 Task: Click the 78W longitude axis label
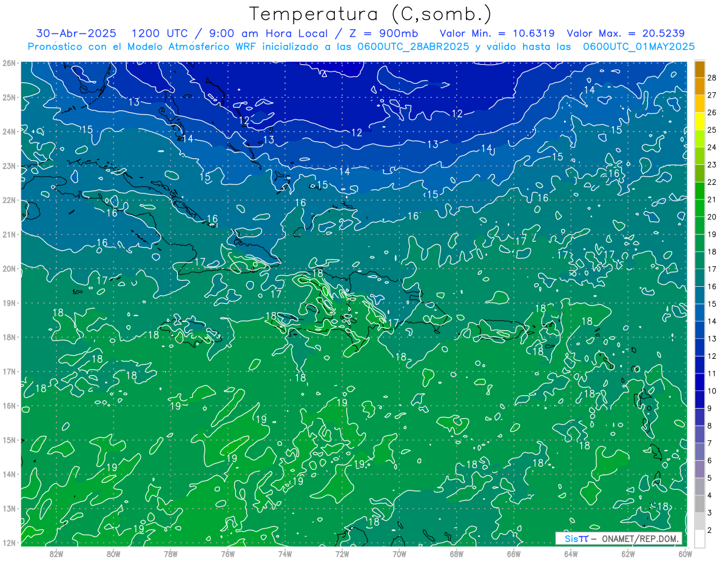pyautogui.click(x=170, y=554)
